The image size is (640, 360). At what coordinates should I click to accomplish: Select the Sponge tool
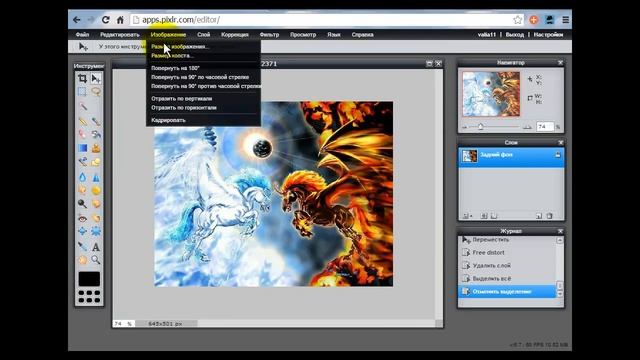click(96, 190)
